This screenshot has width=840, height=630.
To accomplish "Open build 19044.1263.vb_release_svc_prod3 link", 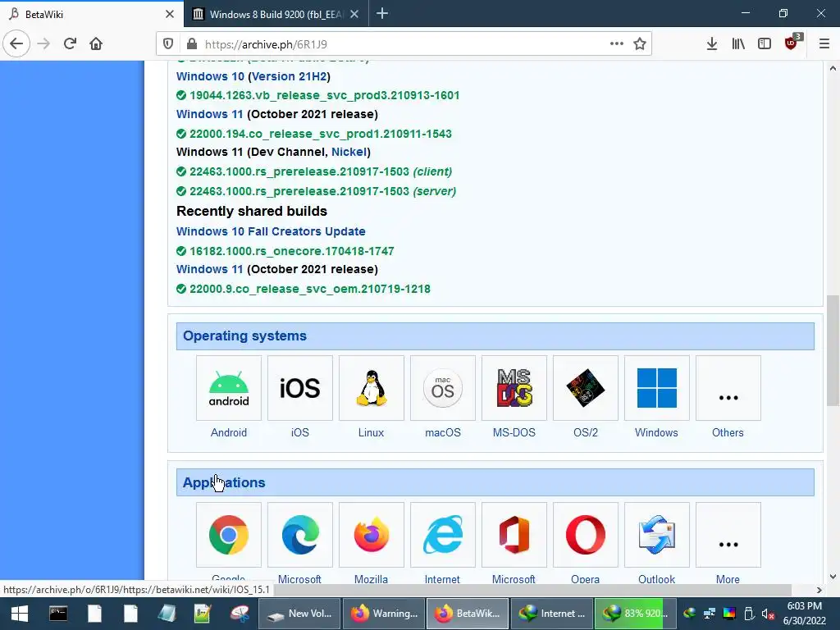I will click(x=324, y=95).
